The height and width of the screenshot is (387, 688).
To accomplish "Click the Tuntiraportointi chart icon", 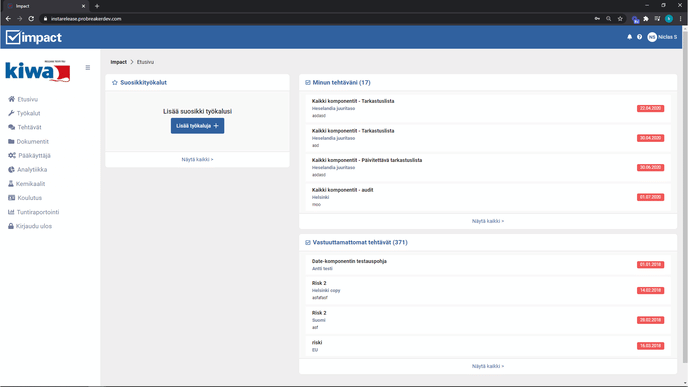I will tap(11, 212).
